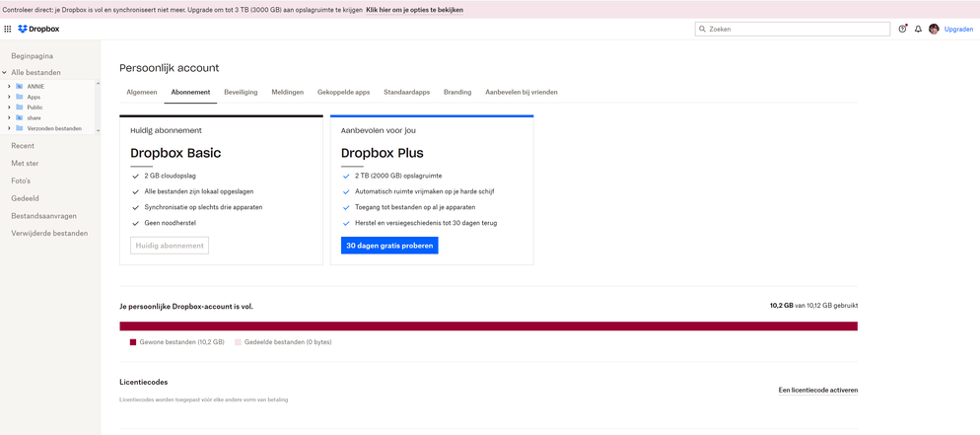Select the ANNIE folder name
This screenshot has height=435, width=980.
click(x=35, y=86)
